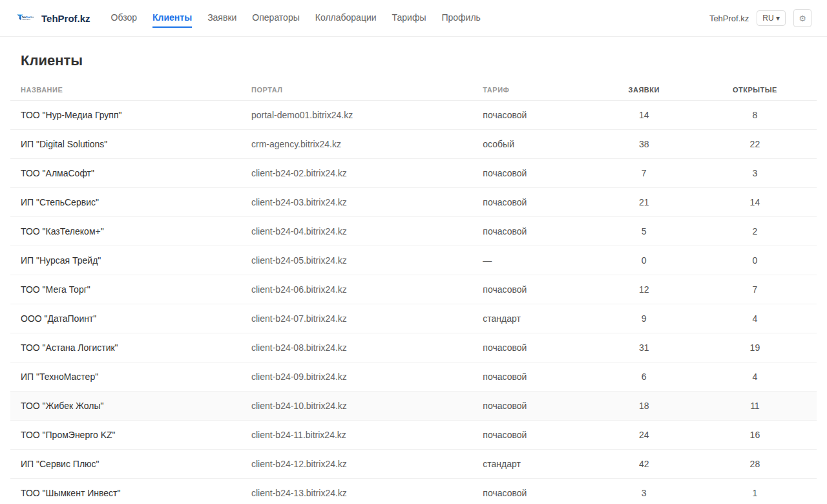
Task: Open the Профиль tab
Action: (461, 18)
